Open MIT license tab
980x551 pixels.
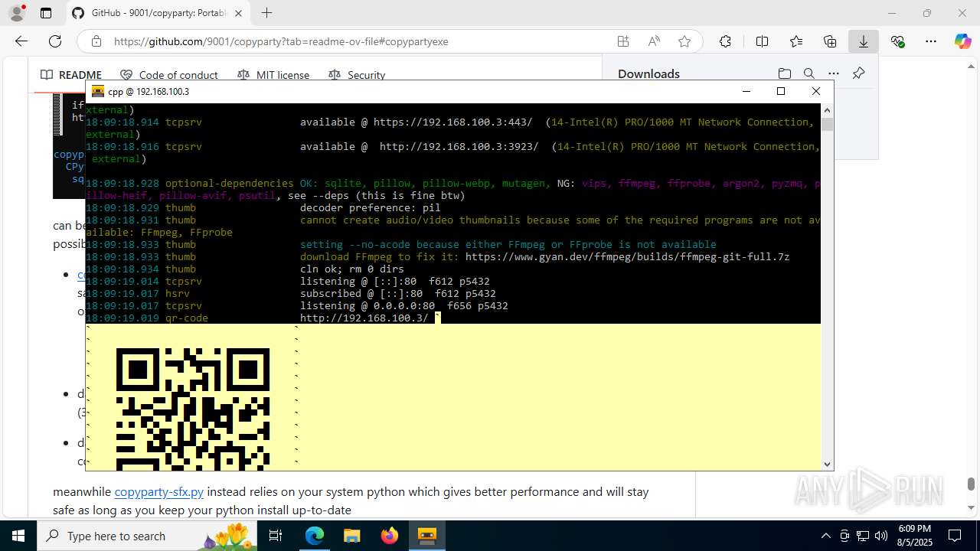(273, 75)
